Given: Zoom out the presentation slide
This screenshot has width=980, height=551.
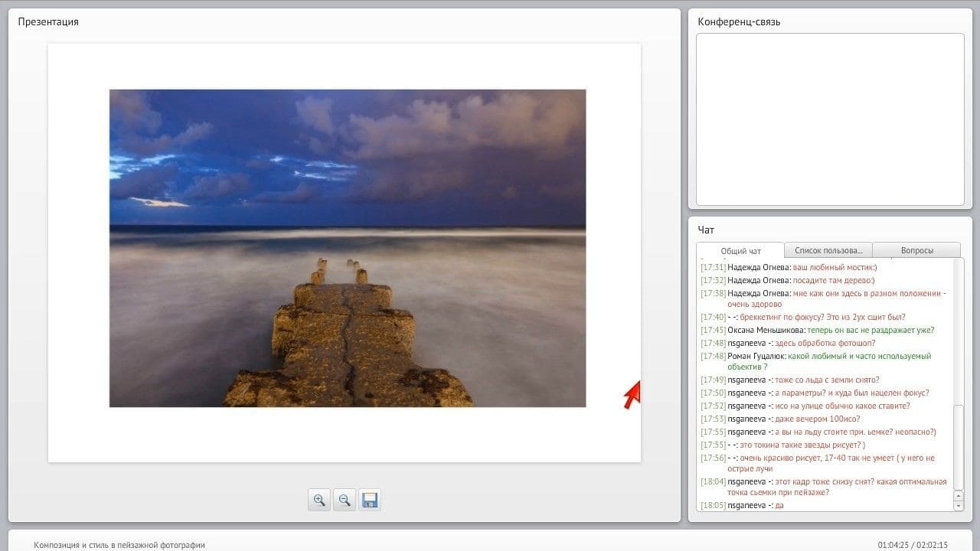Looking at the screenshot, I should click(x=345, y=500).
